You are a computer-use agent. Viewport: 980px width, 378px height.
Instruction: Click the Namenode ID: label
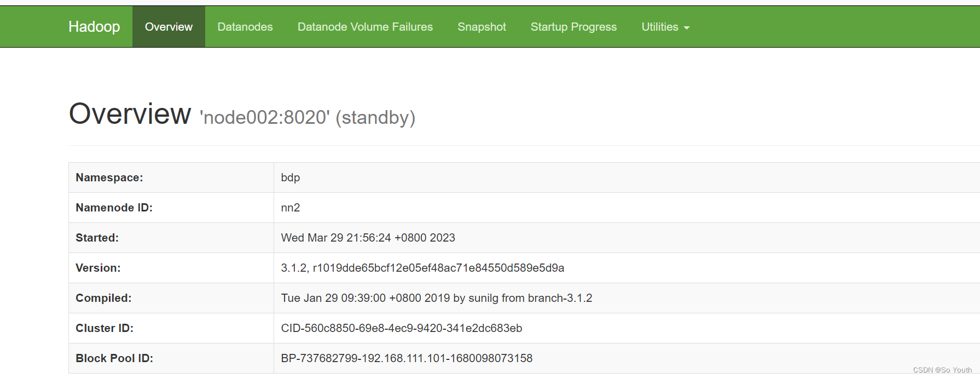pyautogui.click(x=114, y=208)
